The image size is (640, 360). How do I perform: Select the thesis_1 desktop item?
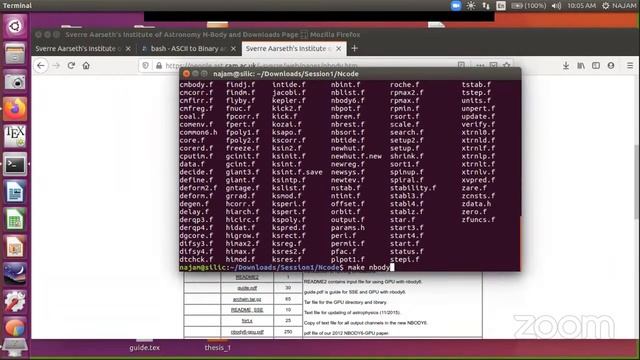pyautogui.click(x=218, y=347)
